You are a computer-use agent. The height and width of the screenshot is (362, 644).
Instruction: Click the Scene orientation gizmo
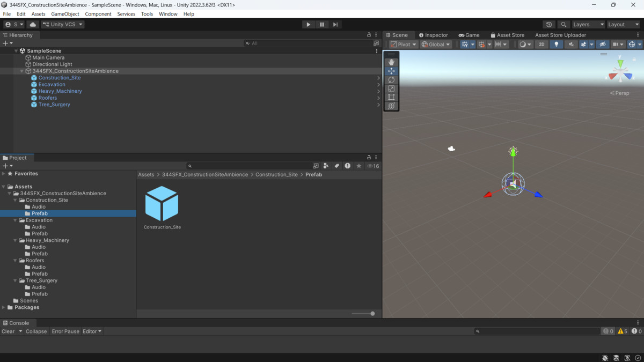620,71
